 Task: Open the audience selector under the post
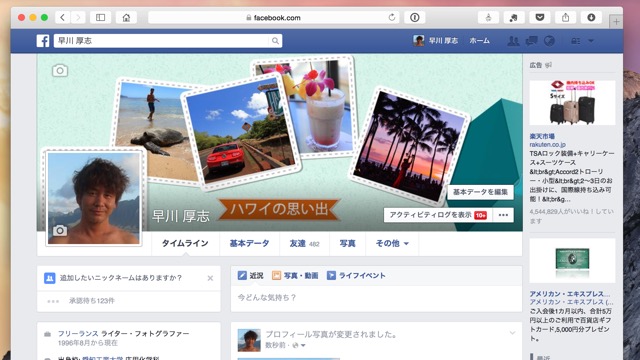point(299,345)
